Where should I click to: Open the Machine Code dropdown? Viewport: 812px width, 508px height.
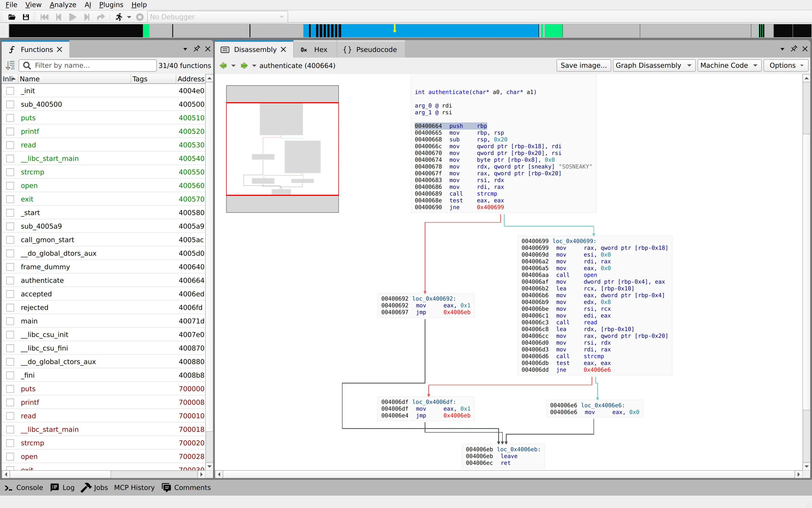[729, 65]
